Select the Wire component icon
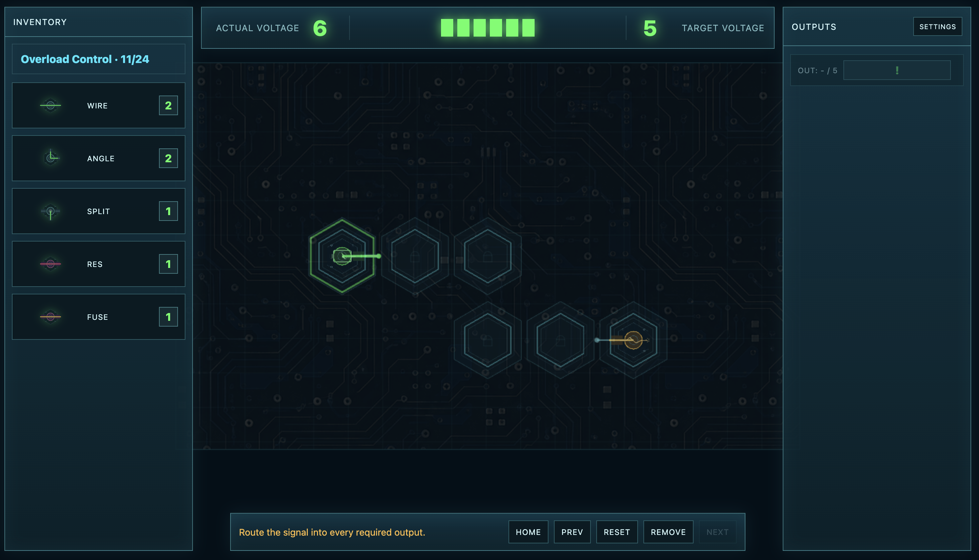Image resolution: width=979 pixels, height=560 pixels. [51, 105]
